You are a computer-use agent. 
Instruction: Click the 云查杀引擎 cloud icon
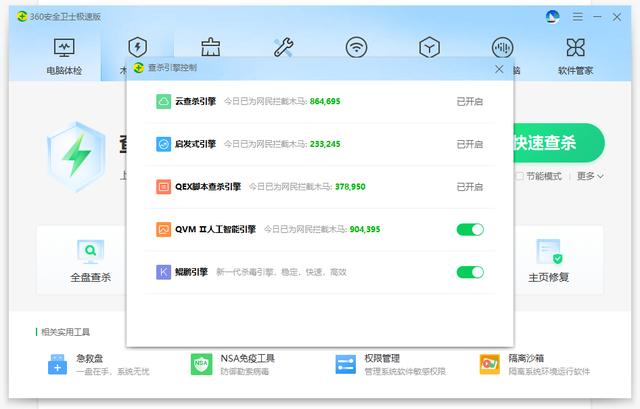tap(163, 101)
